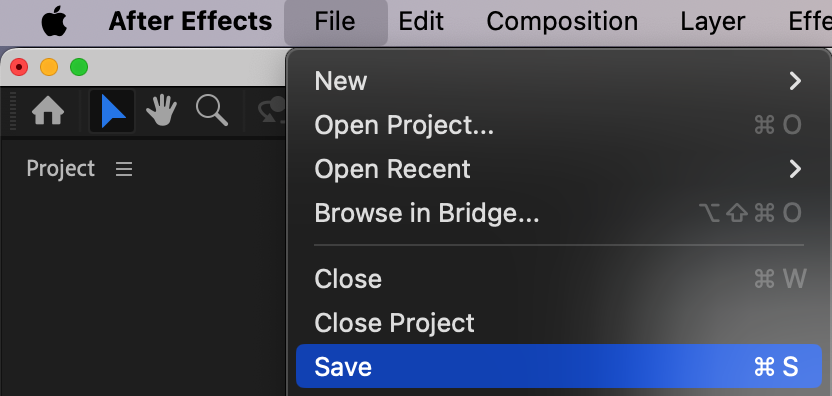
Task: Click the highlighted Save menu item
Action: coord(559,366)
